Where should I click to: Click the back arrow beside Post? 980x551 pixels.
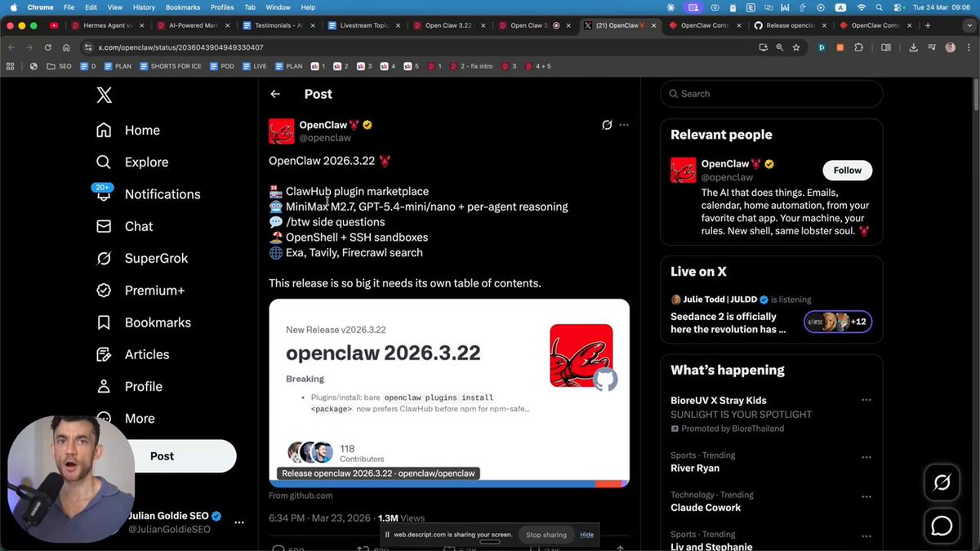tap(275, 94)
